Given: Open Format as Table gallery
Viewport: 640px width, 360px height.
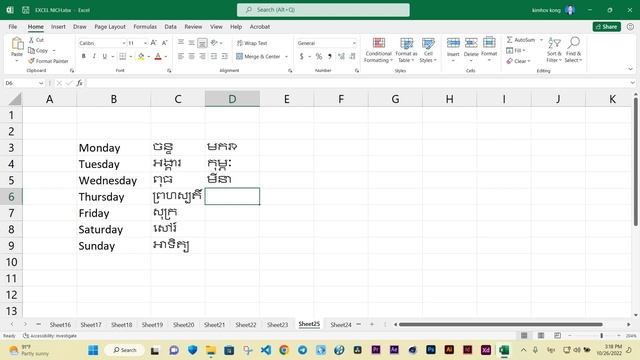Looking at the screenshot, I should coord(406,50).
